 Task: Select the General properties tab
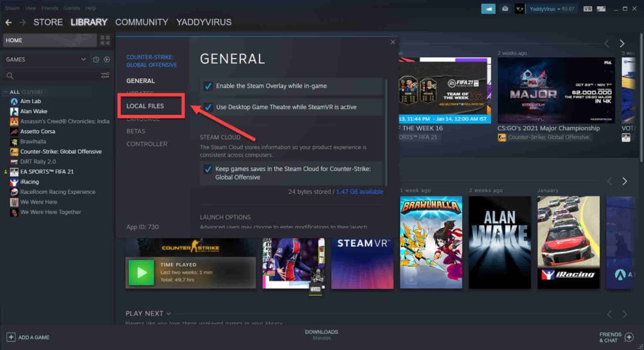(140, 81)
